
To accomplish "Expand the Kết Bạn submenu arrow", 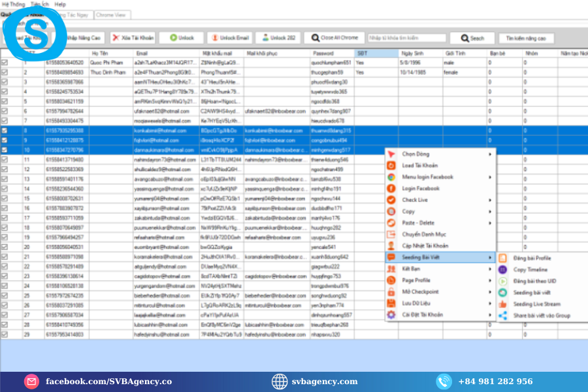I will (x=490, y=269).
